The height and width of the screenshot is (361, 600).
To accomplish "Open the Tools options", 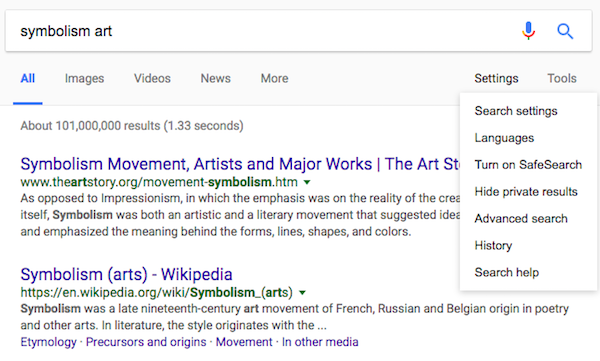I will pyautogui.click(x=562, y=78).
